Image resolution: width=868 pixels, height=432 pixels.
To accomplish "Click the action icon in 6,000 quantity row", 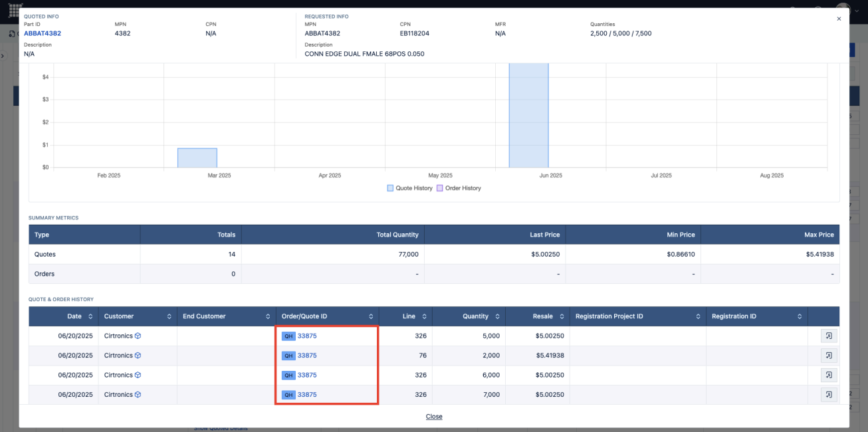I will click(x=829, y=376).
